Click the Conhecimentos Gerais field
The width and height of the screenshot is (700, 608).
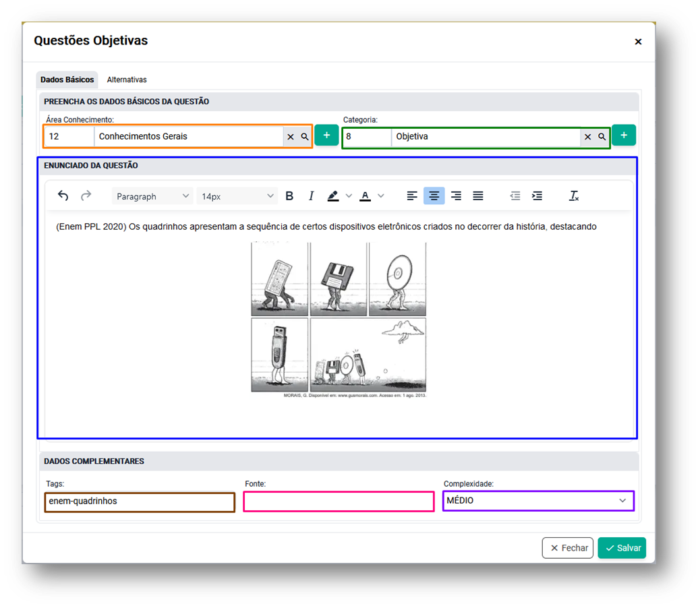tap(189, 137)
